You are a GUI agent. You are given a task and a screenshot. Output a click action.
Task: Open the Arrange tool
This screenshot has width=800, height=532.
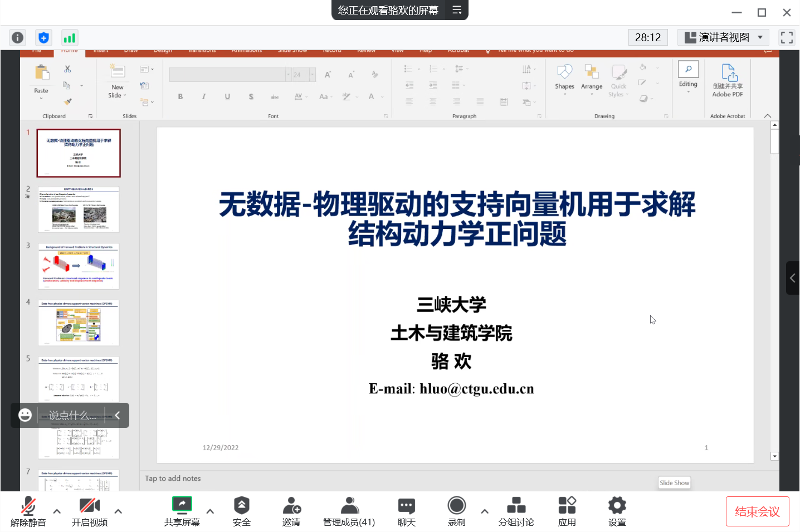592,78
